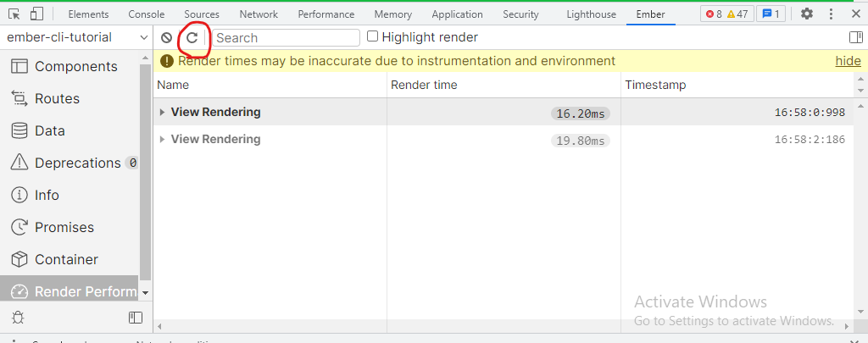Click the horizontal scrollbar under render list
Screen dimensions: 868x343
503,326
